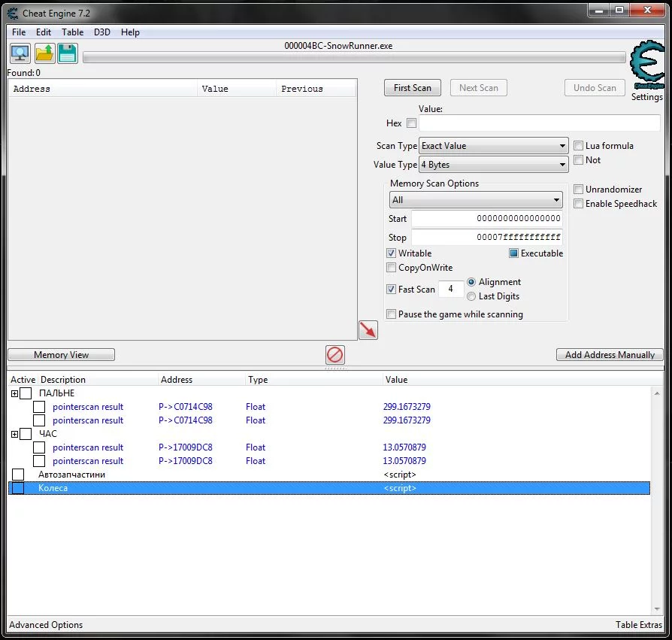Image resolution: width=672 pixels, height=640 pixels.
Task: Open the Edit menu
Action: pyautogui.click(x=44, y=32)
